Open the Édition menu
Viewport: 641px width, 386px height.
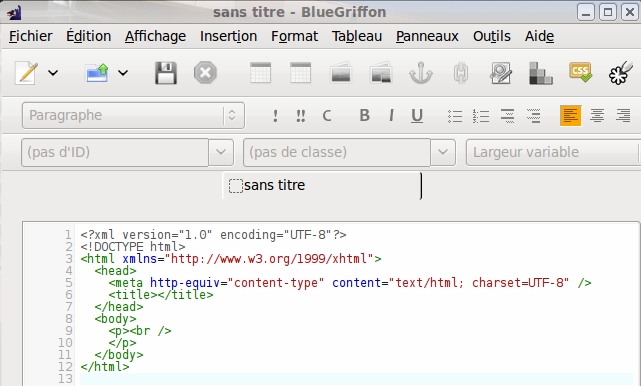[89, 36]
